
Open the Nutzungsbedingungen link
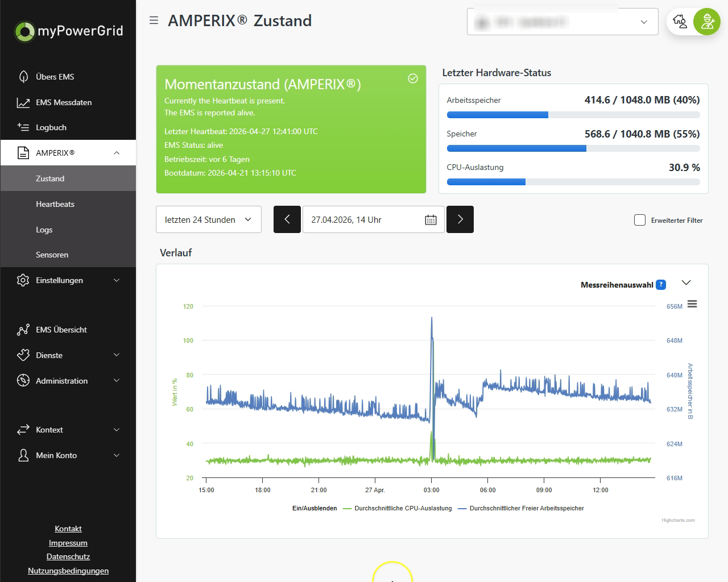[68, 571]
